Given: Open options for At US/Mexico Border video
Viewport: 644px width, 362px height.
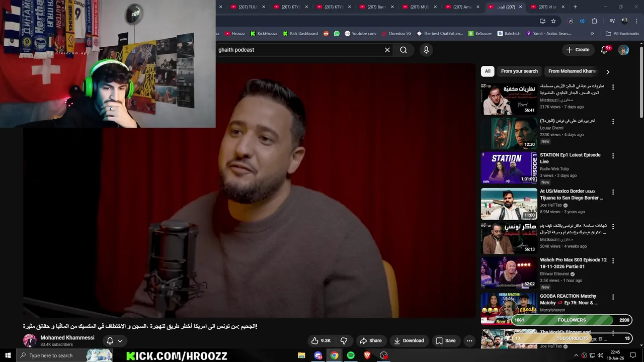Looking at the screenshot, I should pyautogui.click(x=613, y=192).
